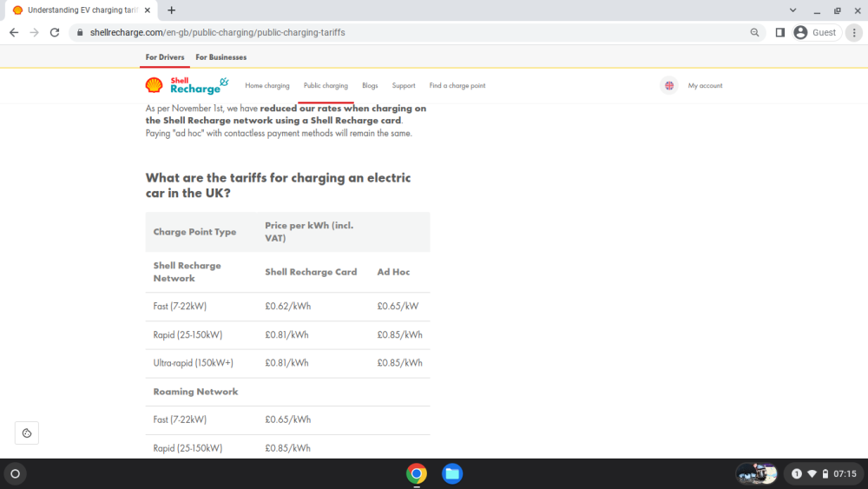Viewport: 868px width, 489px height.
Task: Toggle the browser side panel icon
Action: click(x=780, y=33)
